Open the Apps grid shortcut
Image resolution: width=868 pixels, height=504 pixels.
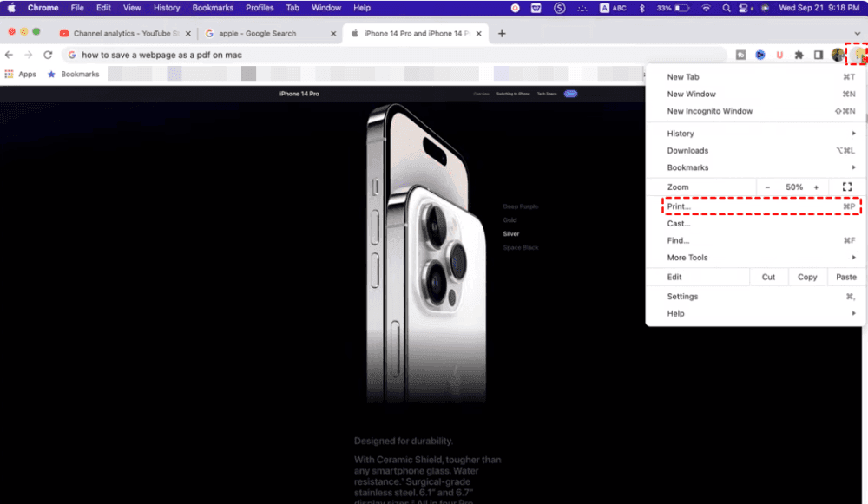(x=21, y=74)
